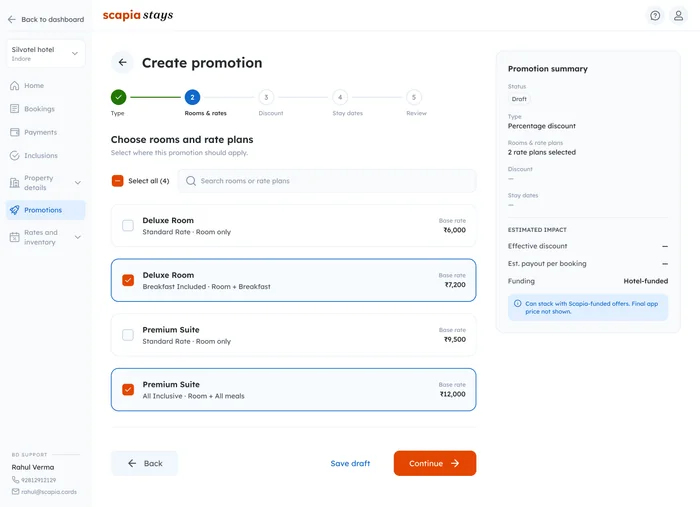Click the Promotions rocket icon
This screenshot has height=507, width=700.
(x=15, y=210)
